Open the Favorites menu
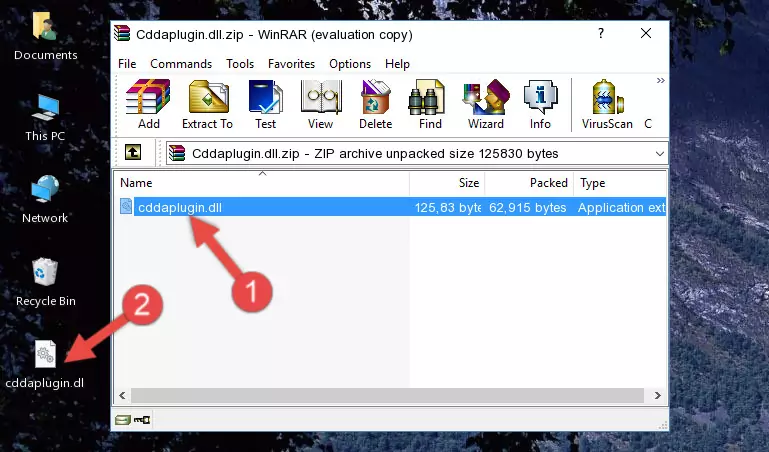 click(291, 64)
